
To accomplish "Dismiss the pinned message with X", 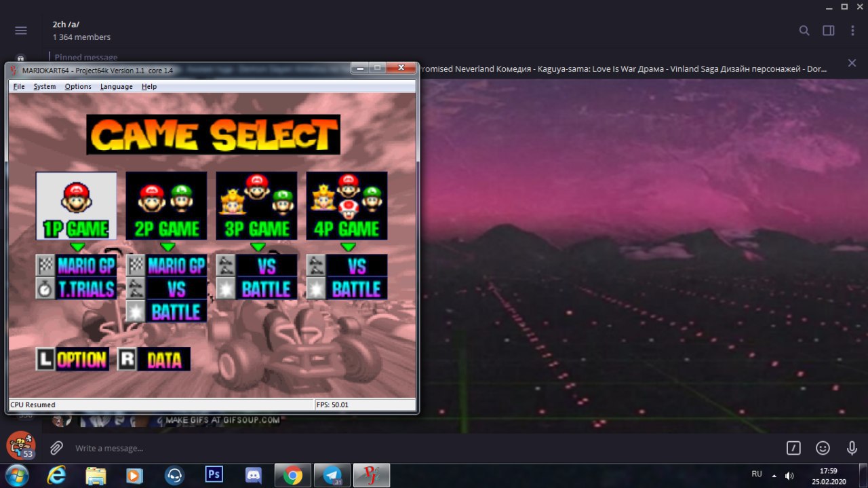I will pos(852,63).
